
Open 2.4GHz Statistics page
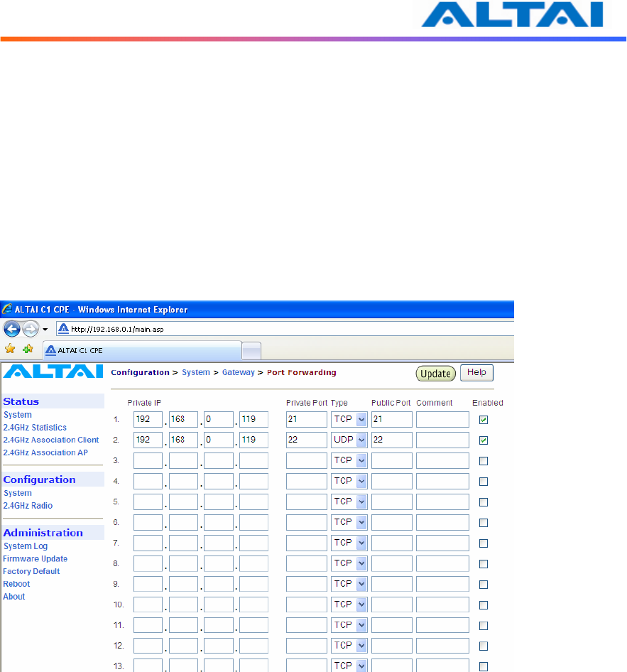[x=35, y=428]
